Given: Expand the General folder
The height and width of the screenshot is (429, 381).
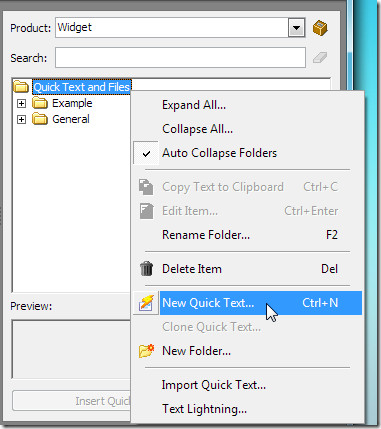Looking at the screenshot, I should [x=21, y=119].
